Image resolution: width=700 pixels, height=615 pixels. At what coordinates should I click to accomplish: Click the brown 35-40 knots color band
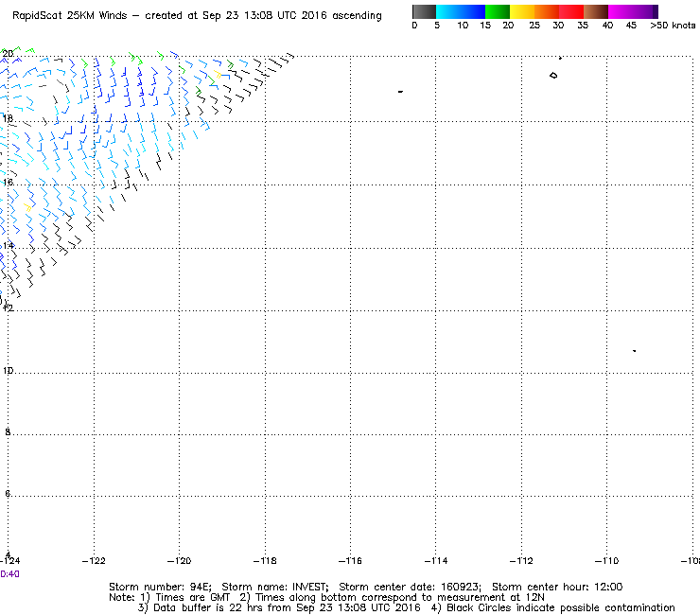point(596,11)
